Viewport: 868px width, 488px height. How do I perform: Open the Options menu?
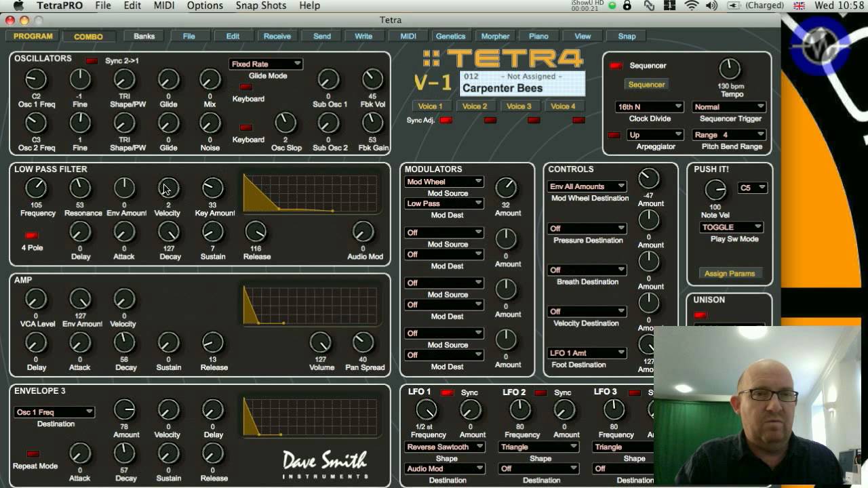[205, 5]
